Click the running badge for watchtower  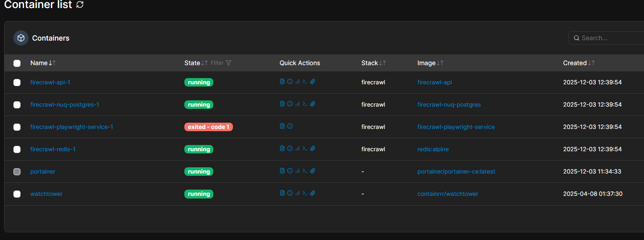pos(199,194)
